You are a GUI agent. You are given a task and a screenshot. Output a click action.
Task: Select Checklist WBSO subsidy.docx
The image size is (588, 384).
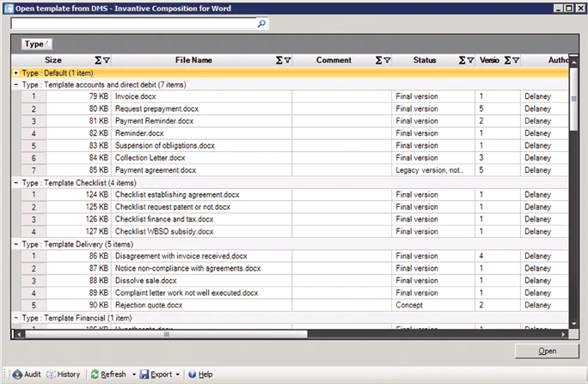pyautogui.click(x=164, y=232)
